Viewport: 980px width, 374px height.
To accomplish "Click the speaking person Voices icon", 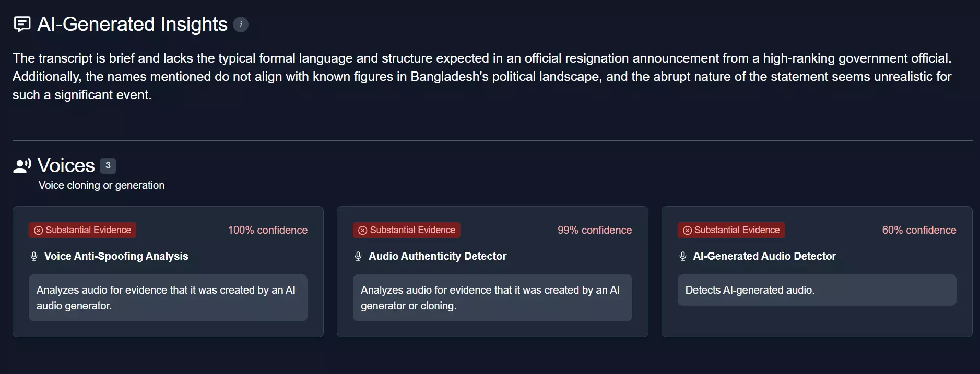I will pyautogui.click(x=22, y=166).
